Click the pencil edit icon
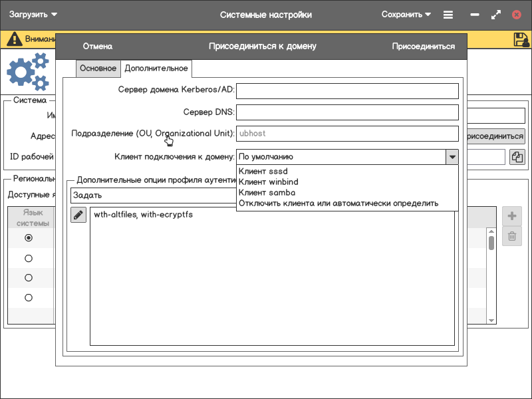Viewport: 532px width, 399px height. [x=78, y=215]
